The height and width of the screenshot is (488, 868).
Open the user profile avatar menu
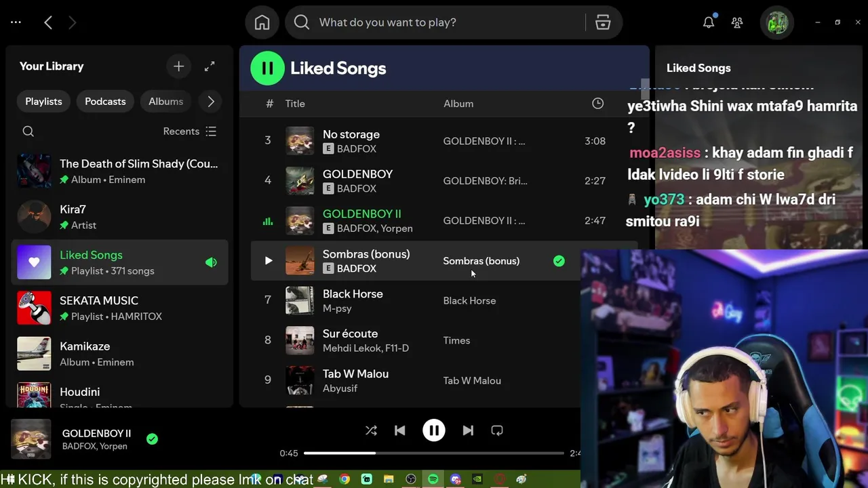(776, 22)
